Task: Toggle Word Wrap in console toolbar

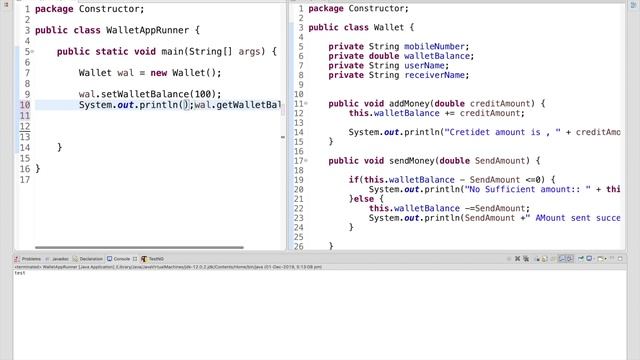Action: (x=553, y=259)
